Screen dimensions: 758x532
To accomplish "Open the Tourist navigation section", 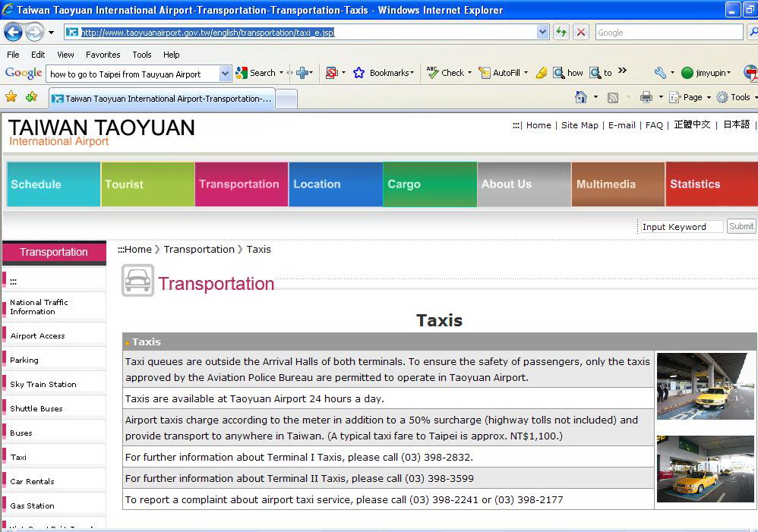I will click(x=148, y=184).
